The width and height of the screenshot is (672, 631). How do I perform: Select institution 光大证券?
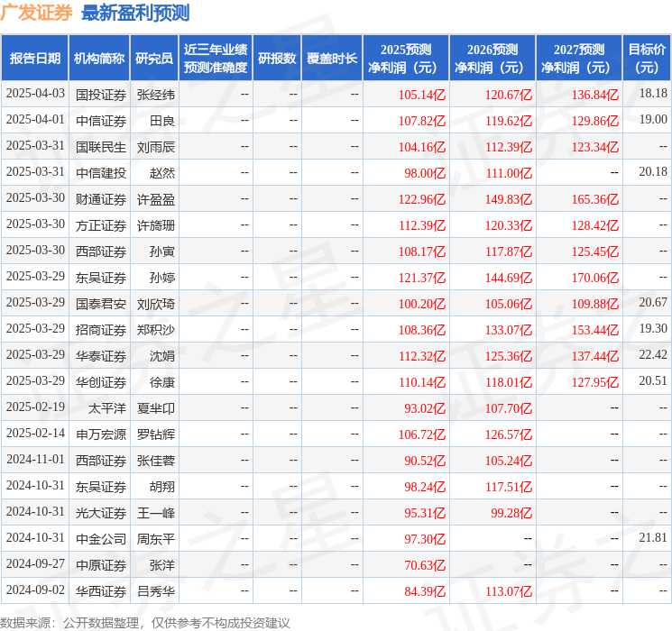pyautogui.click(x=101, y=513)
